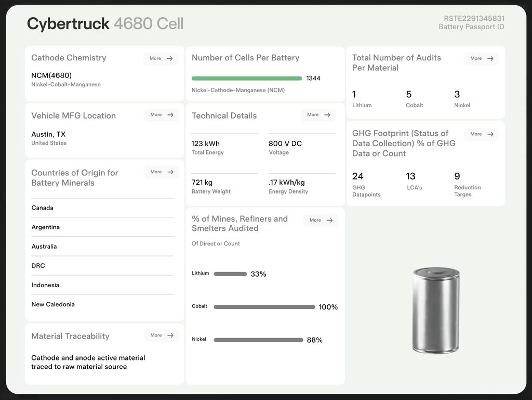Select New Caledonia in the countries list

click(102, 304)
